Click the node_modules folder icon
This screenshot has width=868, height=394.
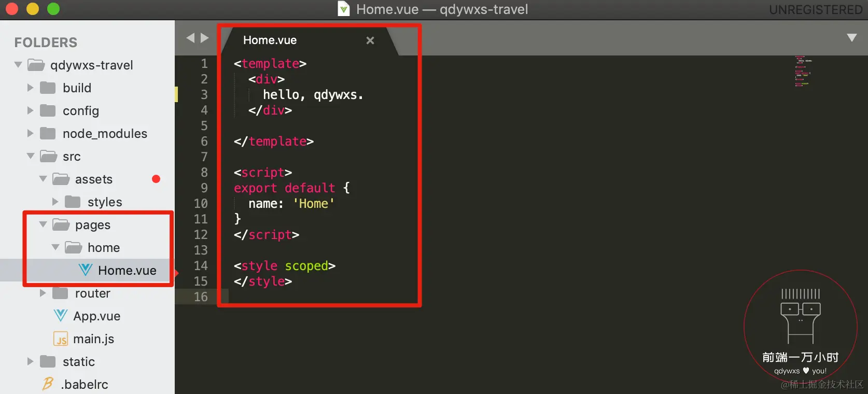48,133
